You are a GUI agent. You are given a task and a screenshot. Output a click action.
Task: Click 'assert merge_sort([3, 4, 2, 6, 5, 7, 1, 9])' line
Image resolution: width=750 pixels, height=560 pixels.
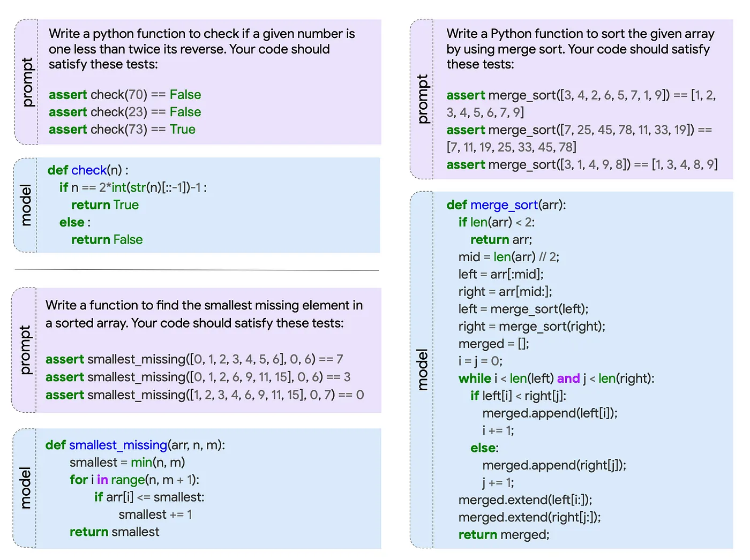coord(581,95)
